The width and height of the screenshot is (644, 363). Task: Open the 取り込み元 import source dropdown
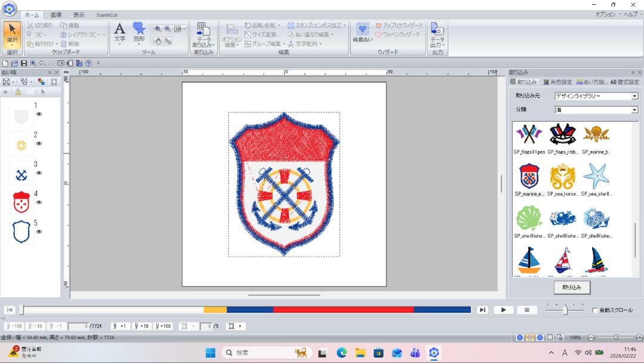[x=634, y=96]
